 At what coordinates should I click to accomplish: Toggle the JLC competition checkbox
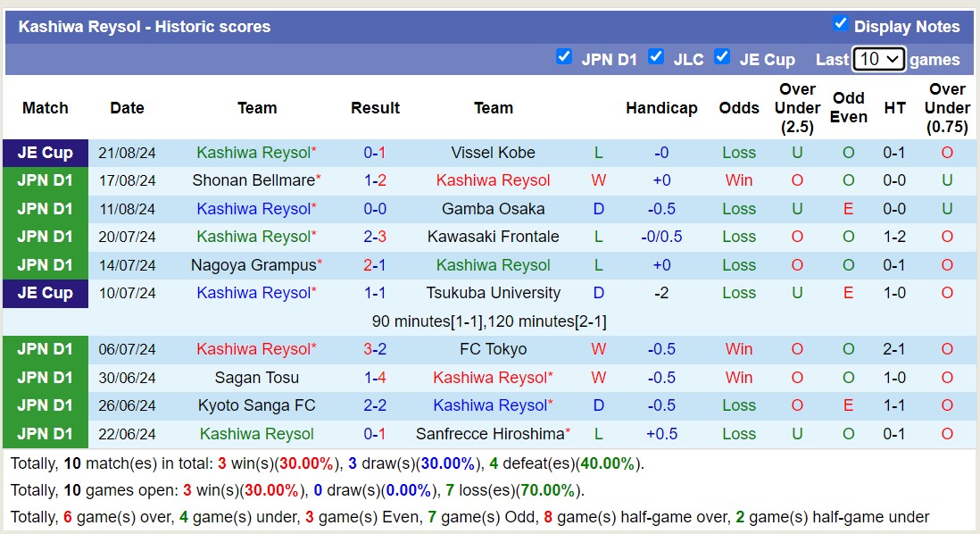coord(656,57)
